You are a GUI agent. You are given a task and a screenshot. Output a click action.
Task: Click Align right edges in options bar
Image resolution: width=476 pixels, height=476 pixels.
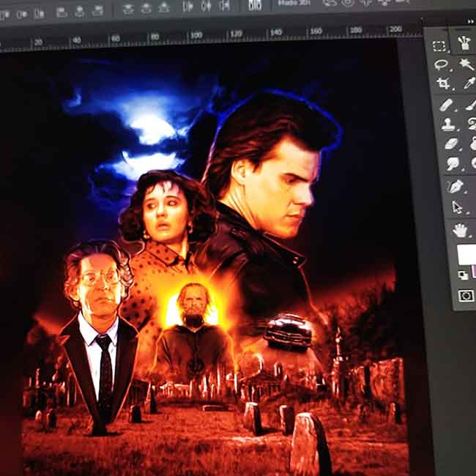97,10
